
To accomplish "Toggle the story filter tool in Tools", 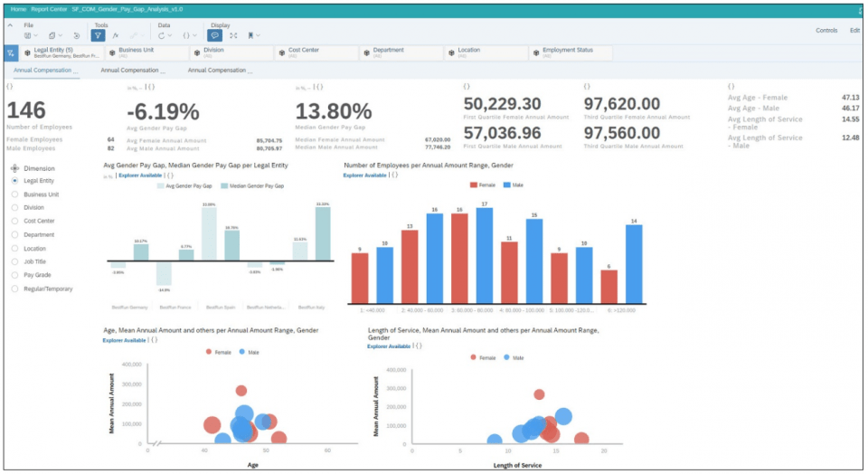I will tap(98, 35).
